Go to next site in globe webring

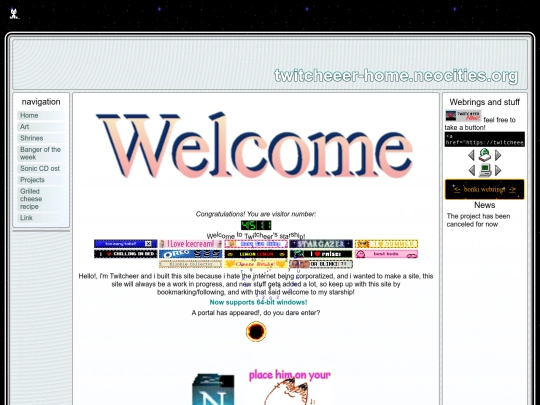tap(498, 155)
